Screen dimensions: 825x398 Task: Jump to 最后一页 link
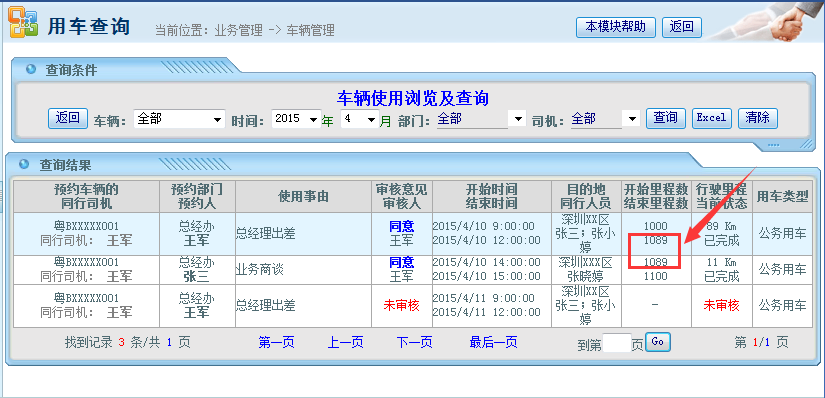coord(494,343)
